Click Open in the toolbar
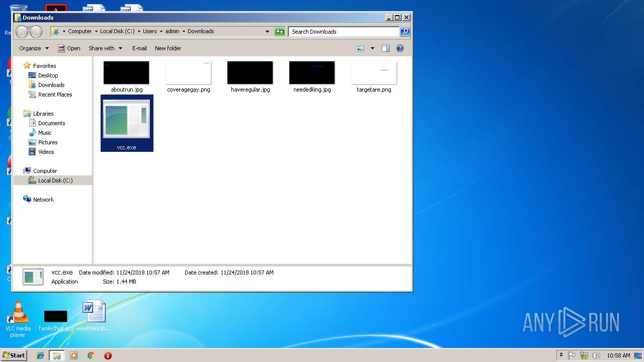Screen dimensions: 644x362 [69, 48]
